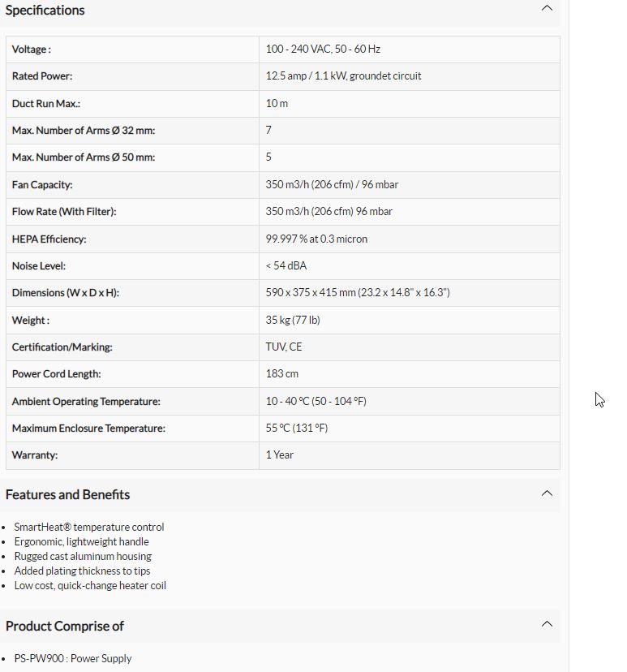This screenshot has width=627, height=672.
Task: Collapse the Product Comprise of chevron
Action: tap(547, 624)
